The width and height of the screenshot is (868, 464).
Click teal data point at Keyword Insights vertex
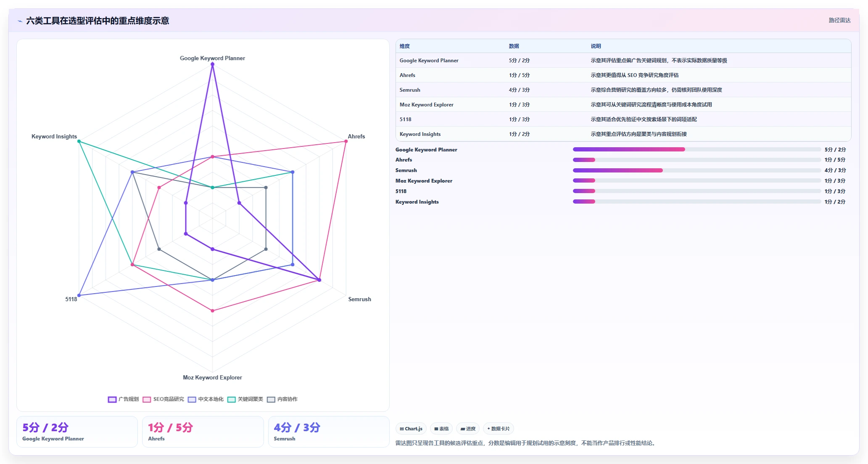coord(79,141)
